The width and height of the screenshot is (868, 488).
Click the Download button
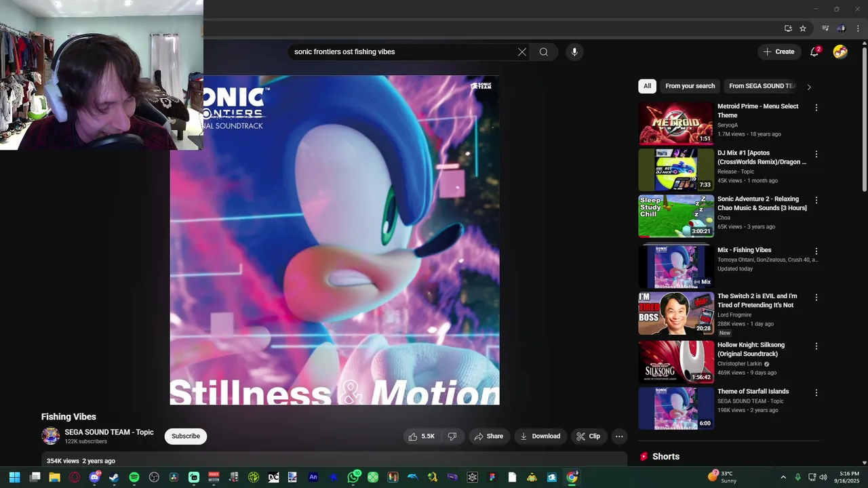(x=540, y=436)
